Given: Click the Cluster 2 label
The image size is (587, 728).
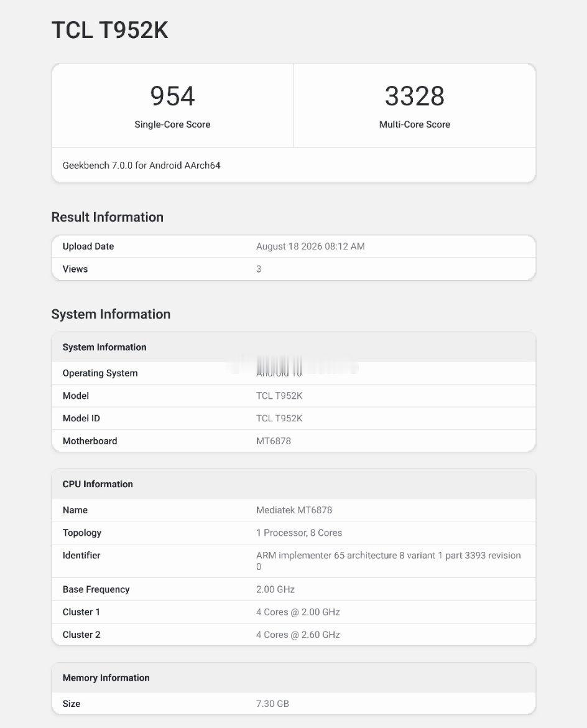Looking at the screenshot, I should tap(81, 635).
